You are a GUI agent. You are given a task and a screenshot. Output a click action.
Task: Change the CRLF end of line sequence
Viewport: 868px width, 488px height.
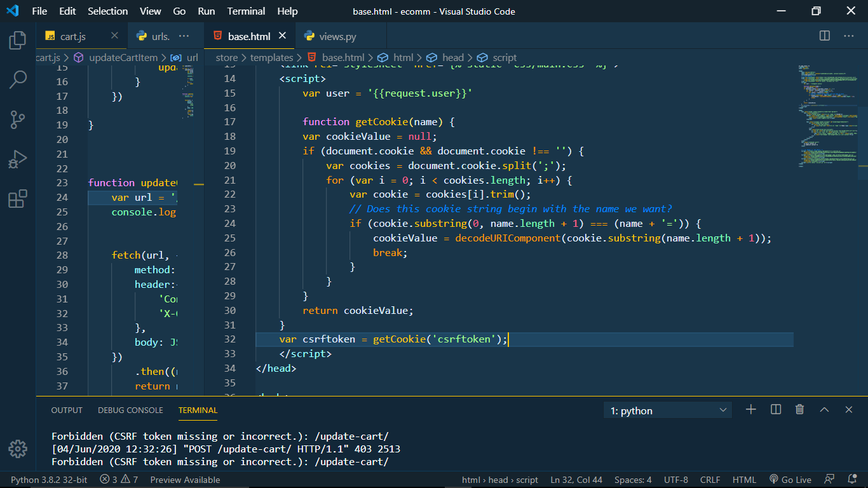click(x=710, y=480)
